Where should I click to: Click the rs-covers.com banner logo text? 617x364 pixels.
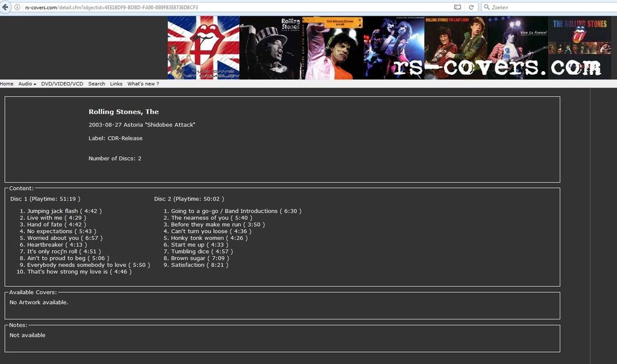[497, 67]
